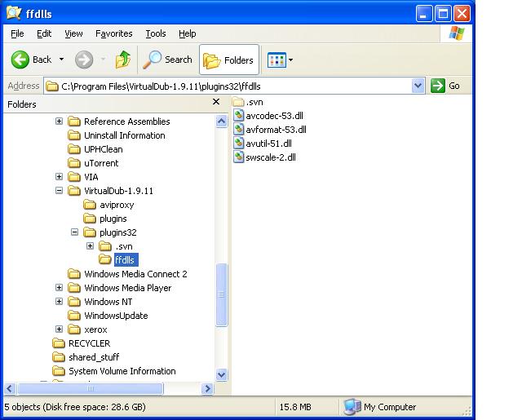Click the 15.8 MB status bar text
The height and width of the screenshot is (420, 522).
pos(295,407)
